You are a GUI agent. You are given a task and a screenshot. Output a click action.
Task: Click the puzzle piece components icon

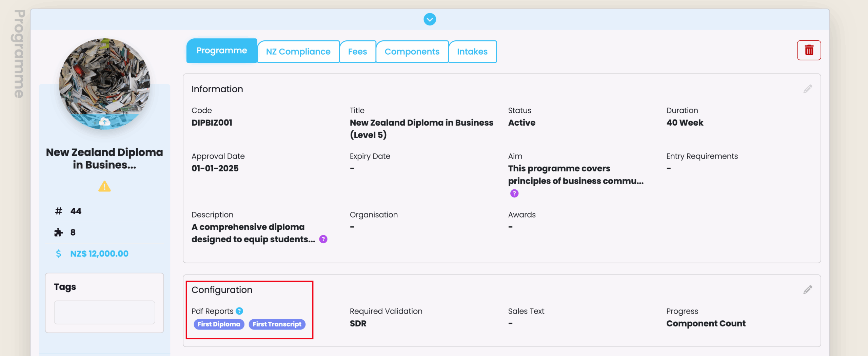click(59, 232)
